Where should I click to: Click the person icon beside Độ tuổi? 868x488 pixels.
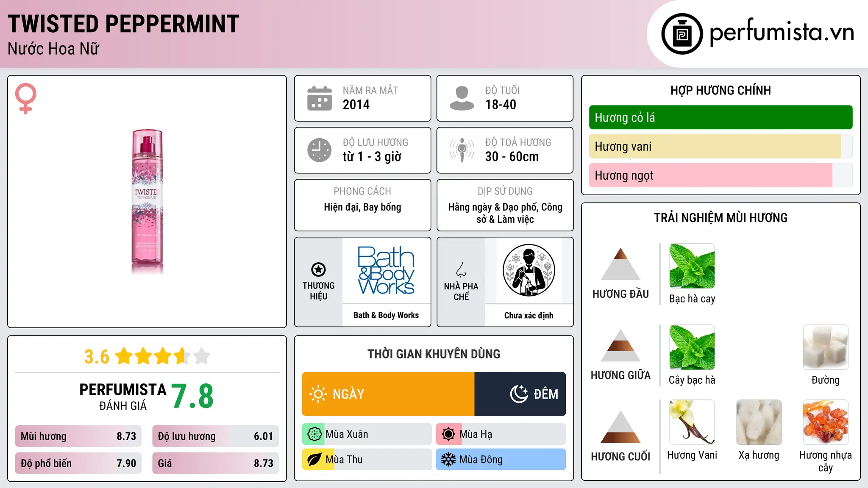(462, 98)
